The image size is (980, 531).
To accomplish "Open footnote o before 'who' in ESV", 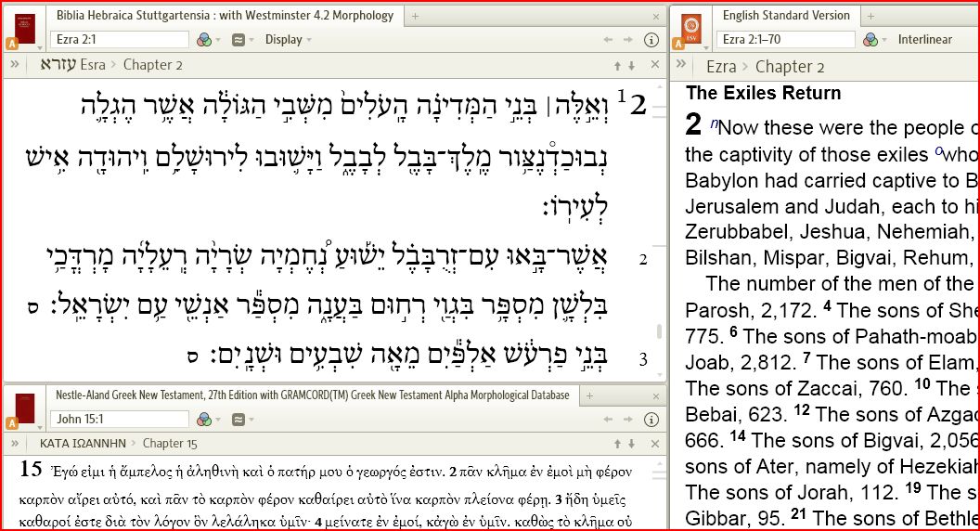I will tap(938, 150).
